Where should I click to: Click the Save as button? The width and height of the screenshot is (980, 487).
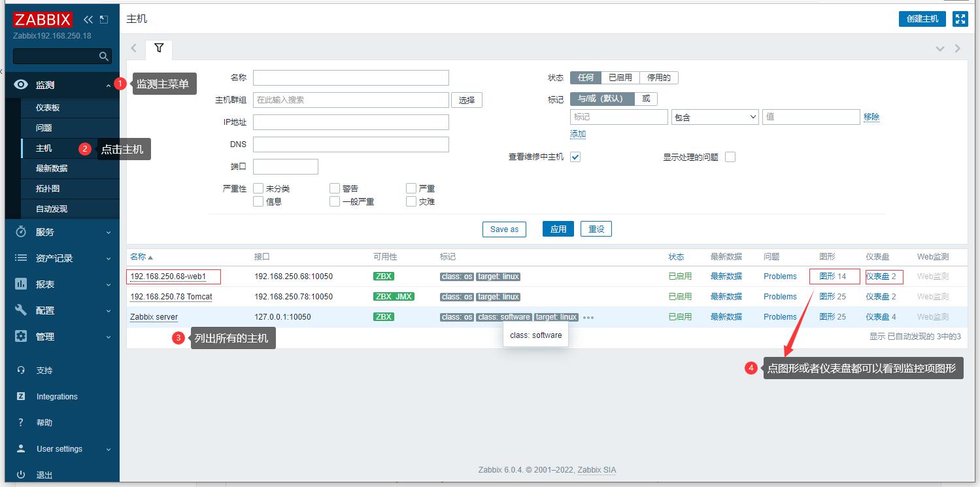click(x=504, y=229)
